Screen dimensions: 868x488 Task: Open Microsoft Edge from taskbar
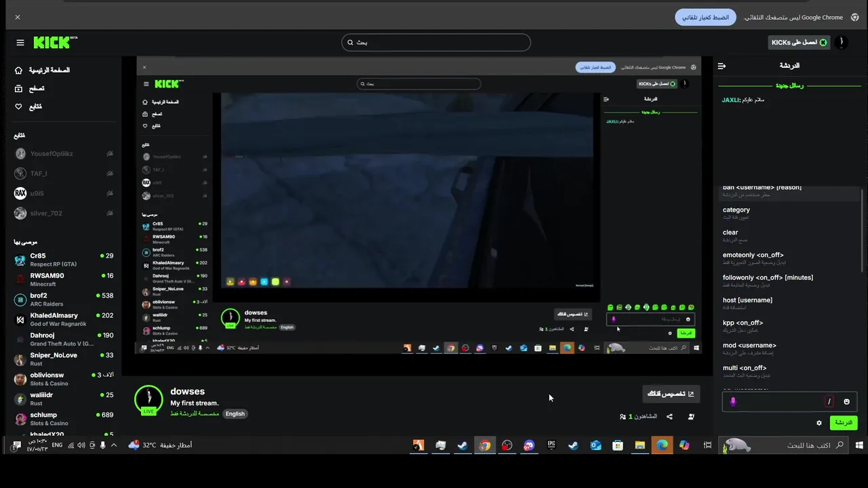click(662, 445)
